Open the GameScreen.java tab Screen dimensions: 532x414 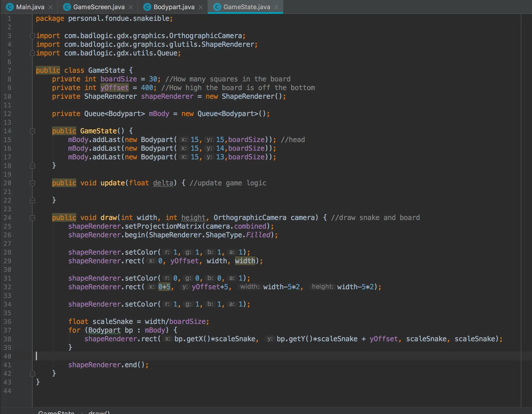coord(99,7)
